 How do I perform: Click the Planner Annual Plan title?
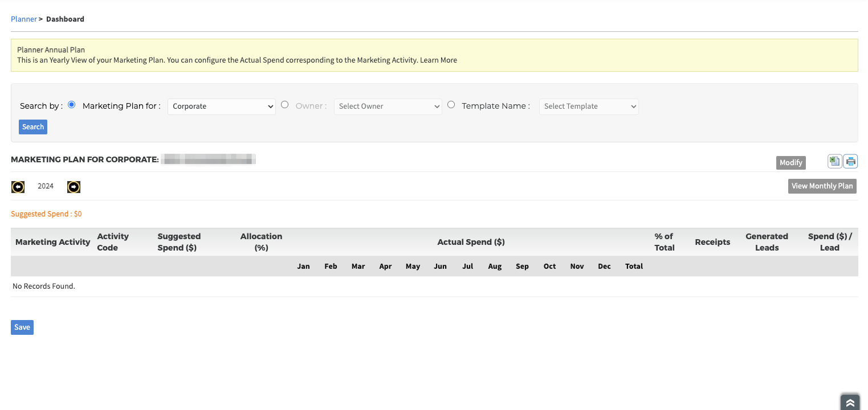pyautogui.click(x=51, y=50)
